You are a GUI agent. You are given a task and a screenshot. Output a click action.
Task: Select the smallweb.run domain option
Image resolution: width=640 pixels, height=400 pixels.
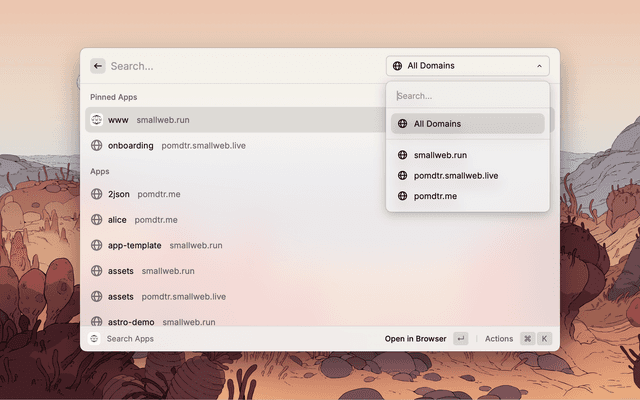click(440, 155)
